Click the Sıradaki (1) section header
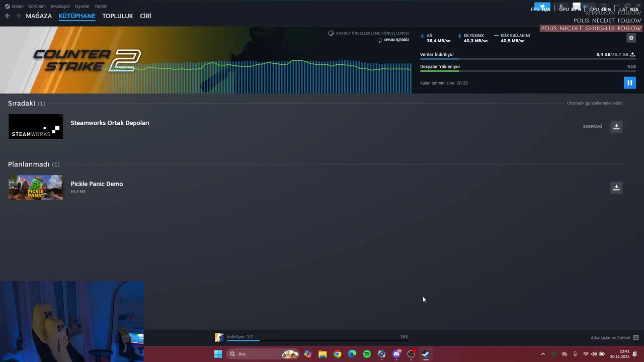Viewport: 644px width, 362px height. [x=27, y=103]
